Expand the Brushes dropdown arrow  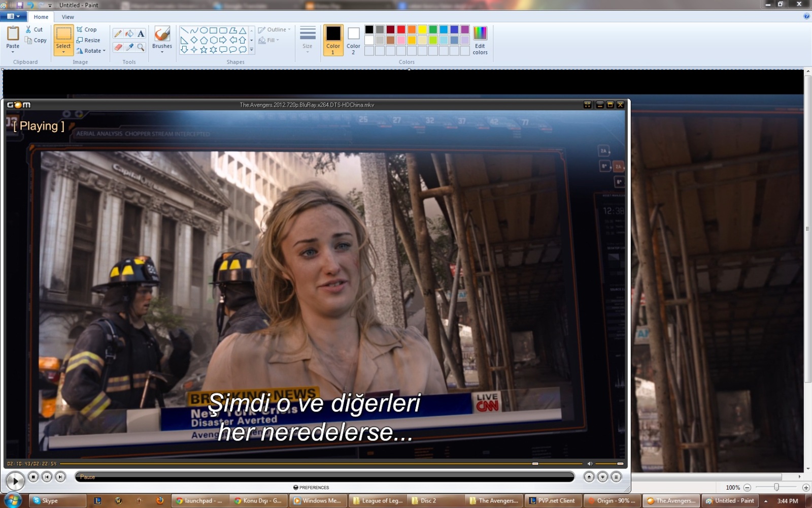162,52
